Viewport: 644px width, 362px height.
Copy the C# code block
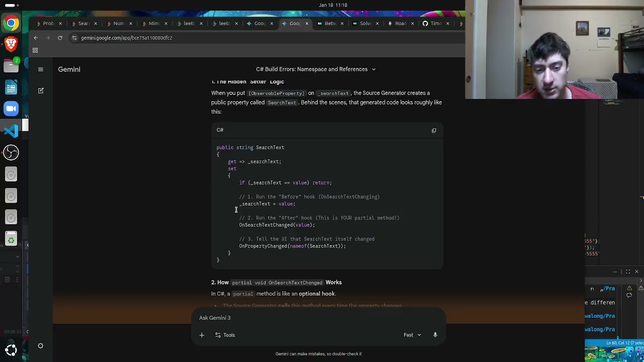pos(434,130)
